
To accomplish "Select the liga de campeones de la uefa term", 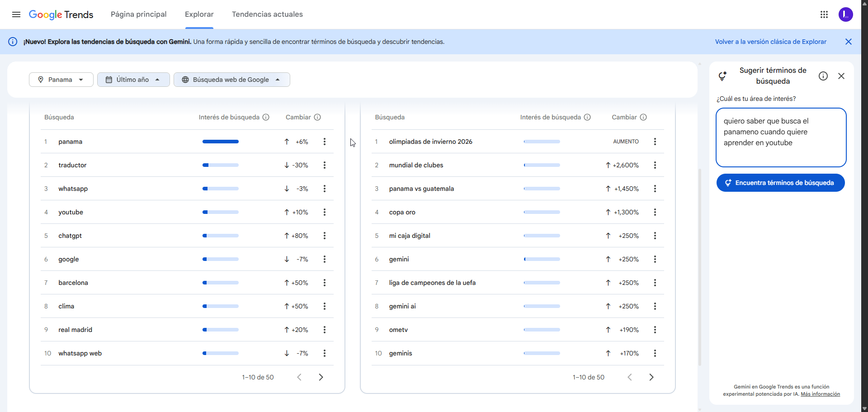I will [432, 283].
